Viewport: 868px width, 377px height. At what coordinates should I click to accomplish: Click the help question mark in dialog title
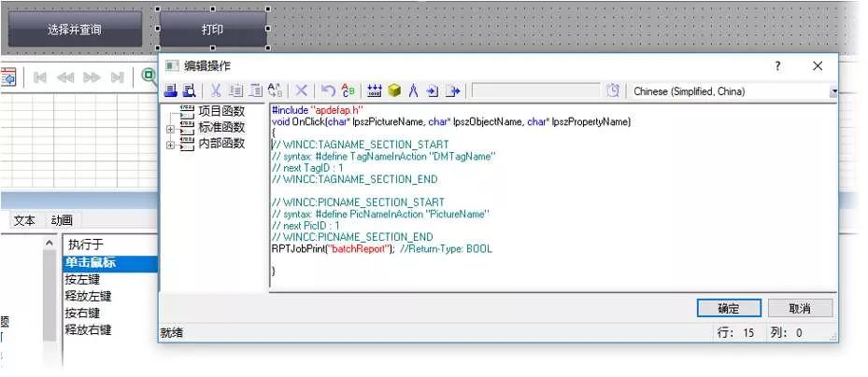(777, 66)
